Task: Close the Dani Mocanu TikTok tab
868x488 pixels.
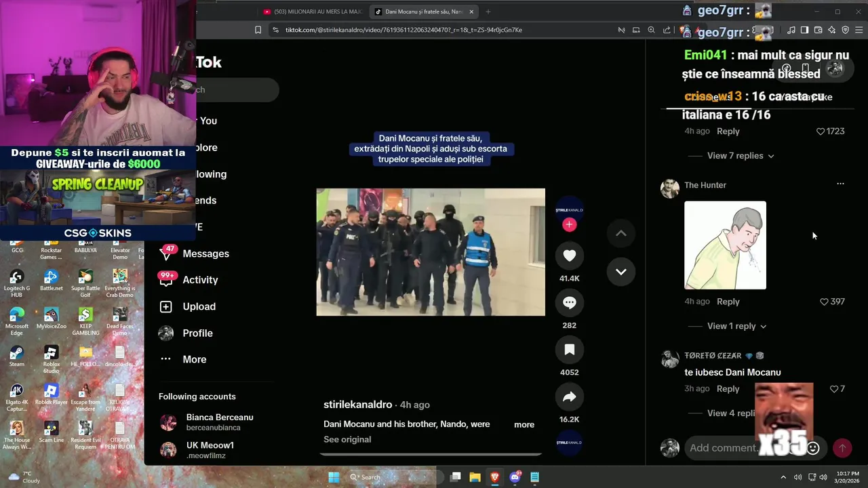Action: 471,12
